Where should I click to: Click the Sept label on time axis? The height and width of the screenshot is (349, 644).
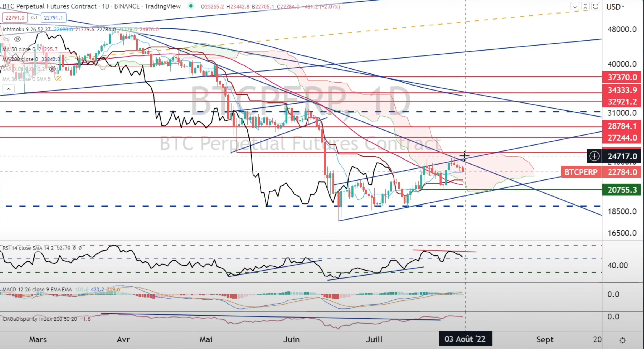(x=545, y=339)
